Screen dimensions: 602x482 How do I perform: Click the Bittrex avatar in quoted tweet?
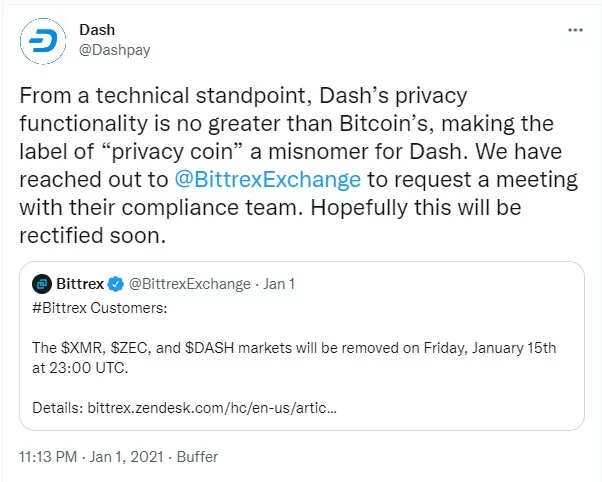41,283
